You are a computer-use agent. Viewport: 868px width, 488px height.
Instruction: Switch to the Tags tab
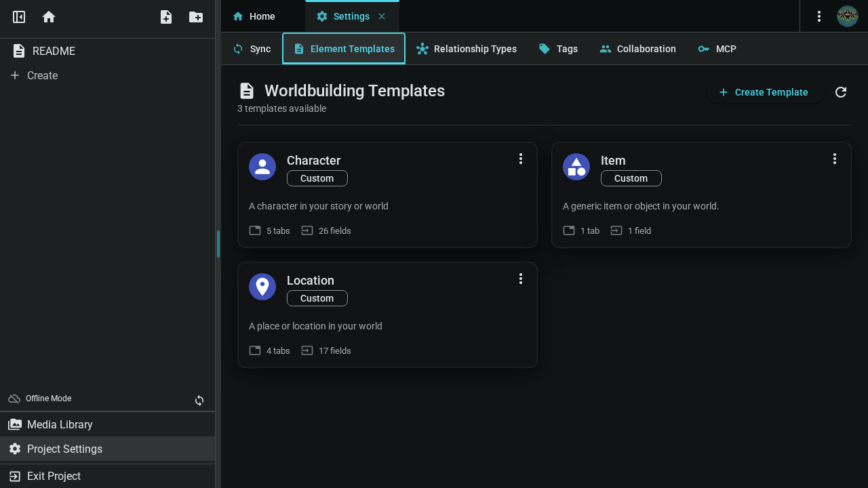[558, 49]
